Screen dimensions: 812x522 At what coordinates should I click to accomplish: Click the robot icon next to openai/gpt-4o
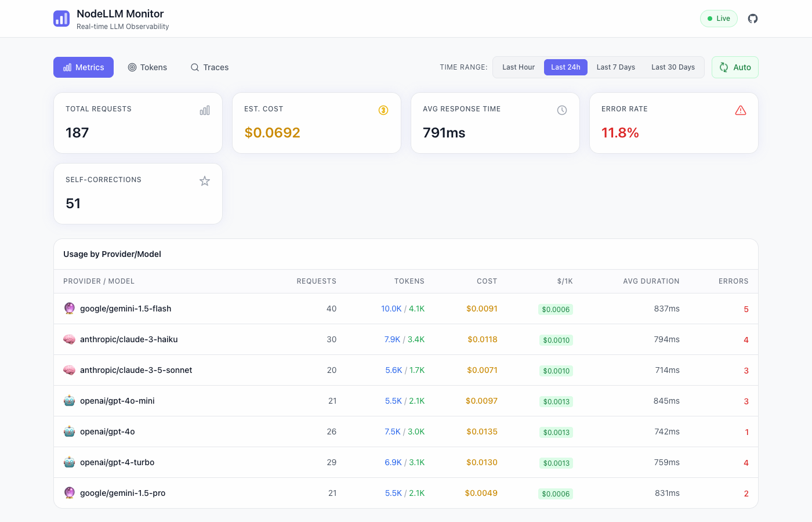pyautogui.click(x=69, y=432)
